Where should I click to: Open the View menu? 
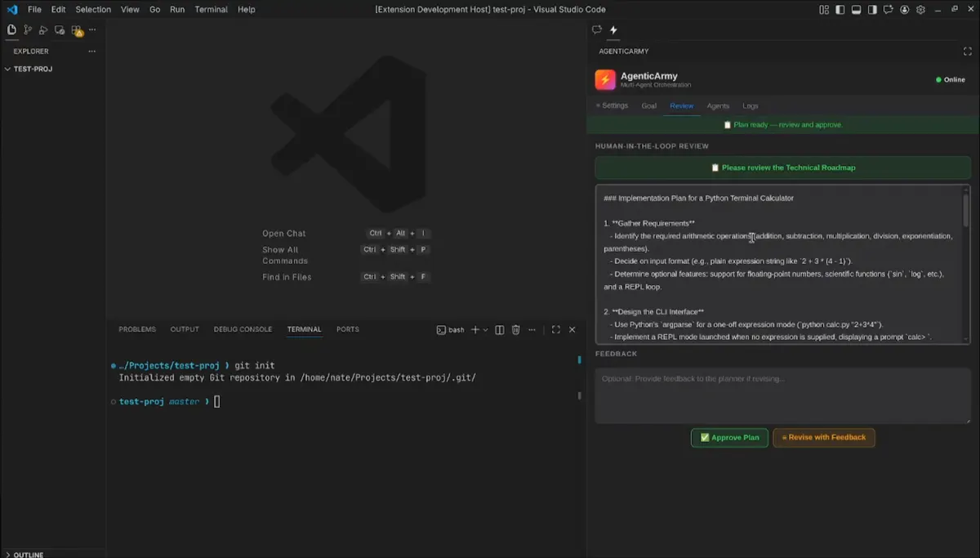pyautogui.click(x=130, y=10)
